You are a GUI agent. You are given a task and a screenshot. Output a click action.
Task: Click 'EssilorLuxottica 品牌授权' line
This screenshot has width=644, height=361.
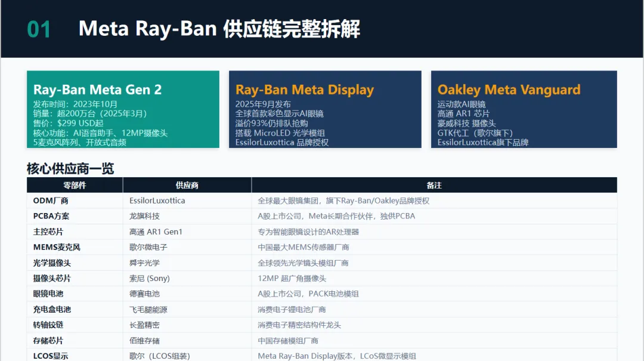click(281, 142)
